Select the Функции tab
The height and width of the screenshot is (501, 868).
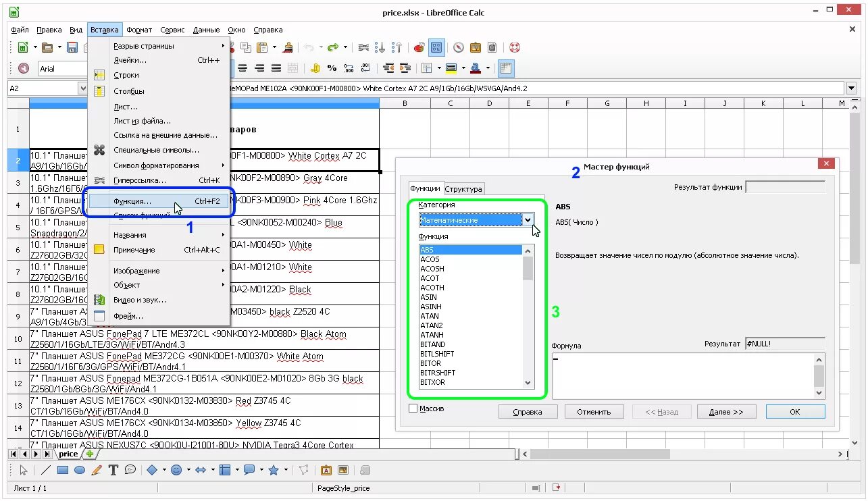[x=426, y=188]
